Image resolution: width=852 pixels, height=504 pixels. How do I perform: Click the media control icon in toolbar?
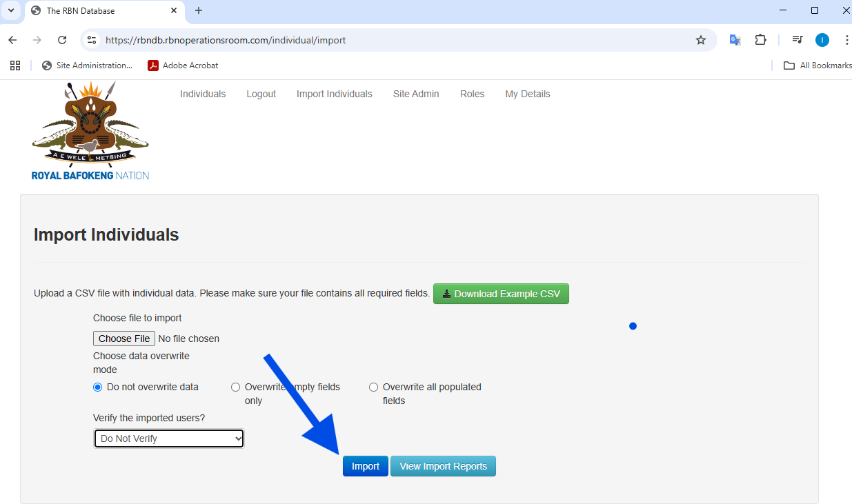(x=797, y=40)
